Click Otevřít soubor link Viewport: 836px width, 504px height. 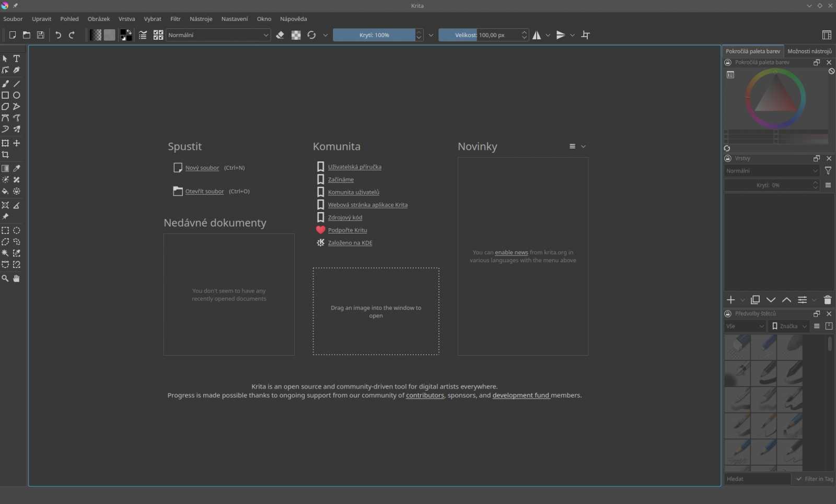pos(204,191)
